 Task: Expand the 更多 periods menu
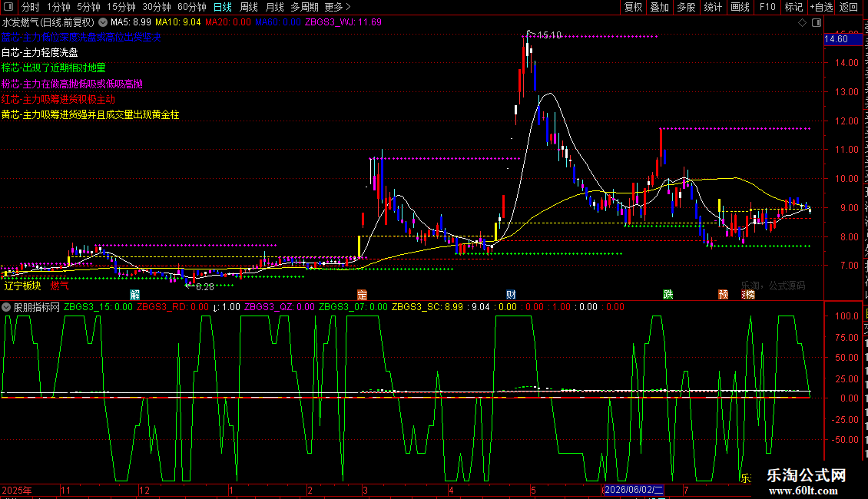[x=337, y=7]
